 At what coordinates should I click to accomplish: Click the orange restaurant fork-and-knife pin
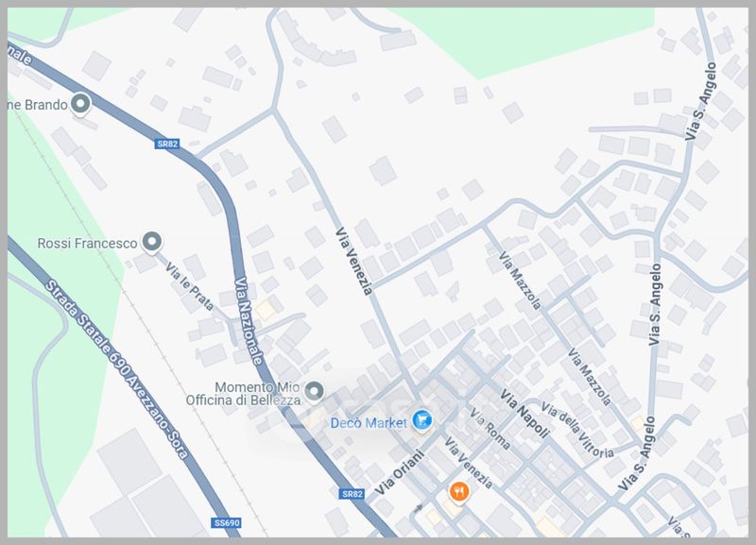click(458, 492)
